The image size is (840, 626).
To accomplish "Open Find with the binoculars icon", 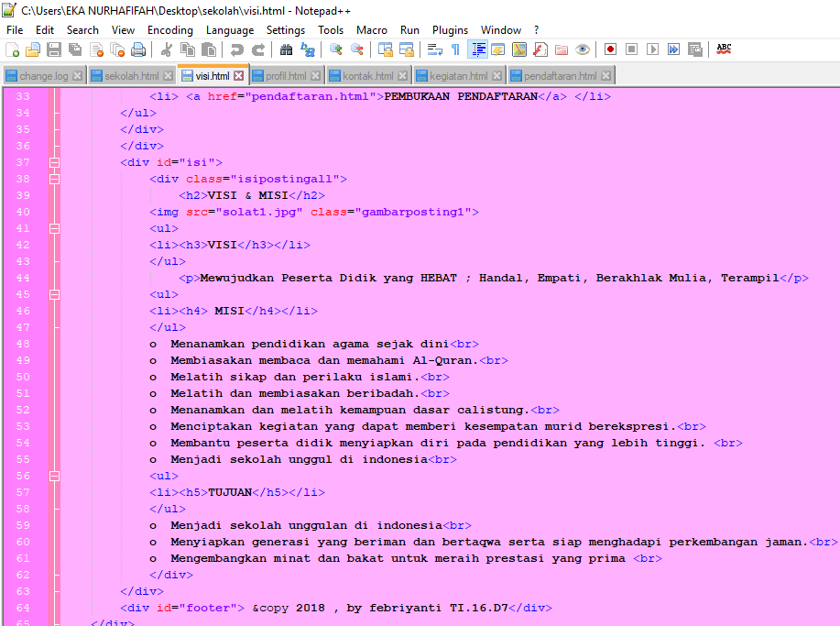I will tap(287, 50).
